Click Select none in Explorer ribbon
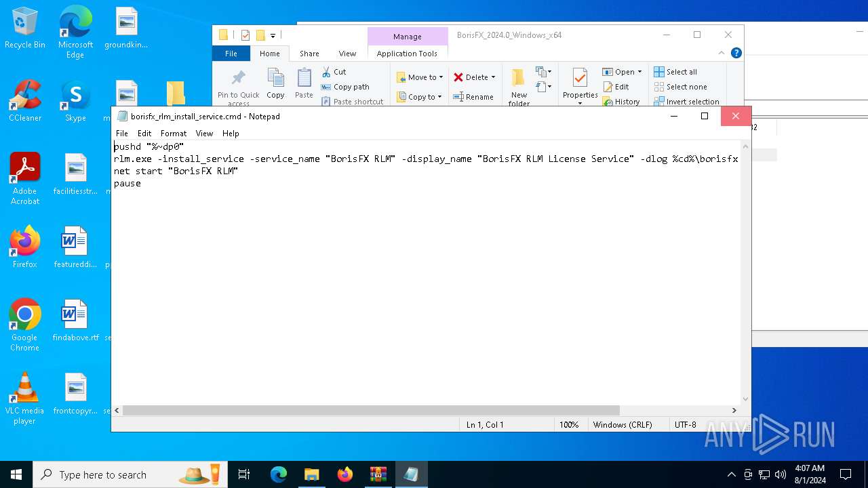The image size is (868, 488). coord(680,87)
